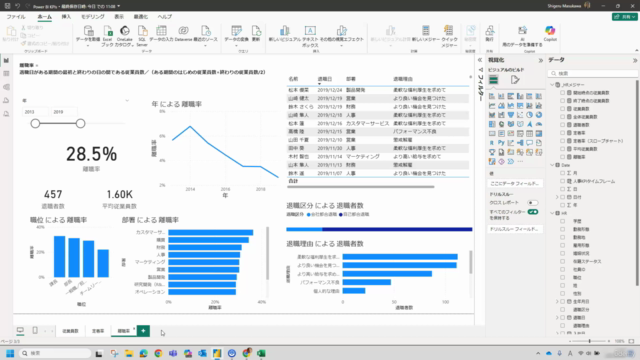Open Model view in left sidebar
This screenshot has width=640, height=360.
pos(6,87)
